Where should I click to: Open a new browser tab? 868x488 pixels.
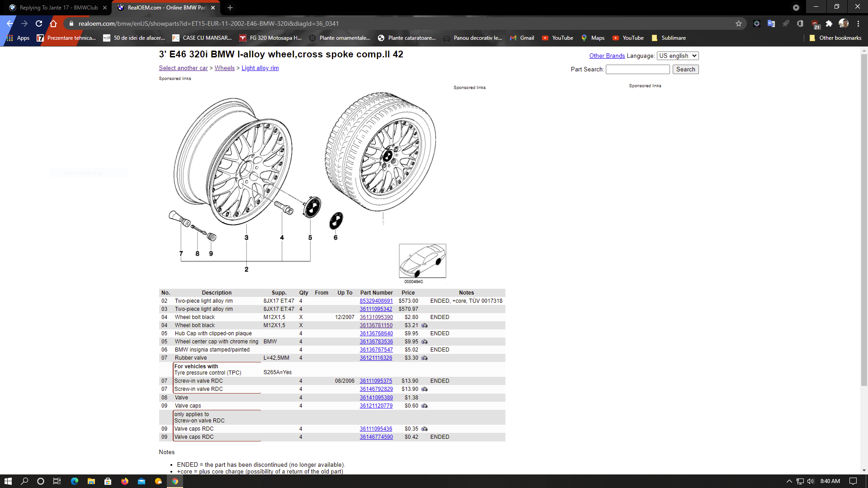pos(230,8)
